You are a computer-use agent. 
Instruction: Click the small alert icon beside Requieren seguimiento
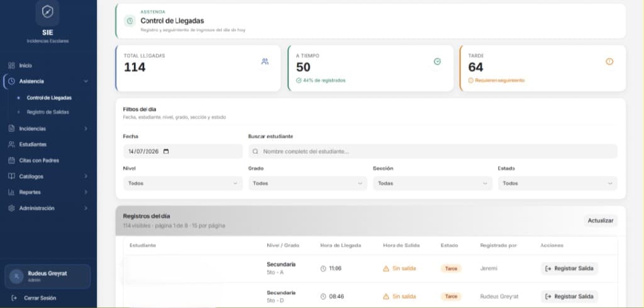point(470,81)
